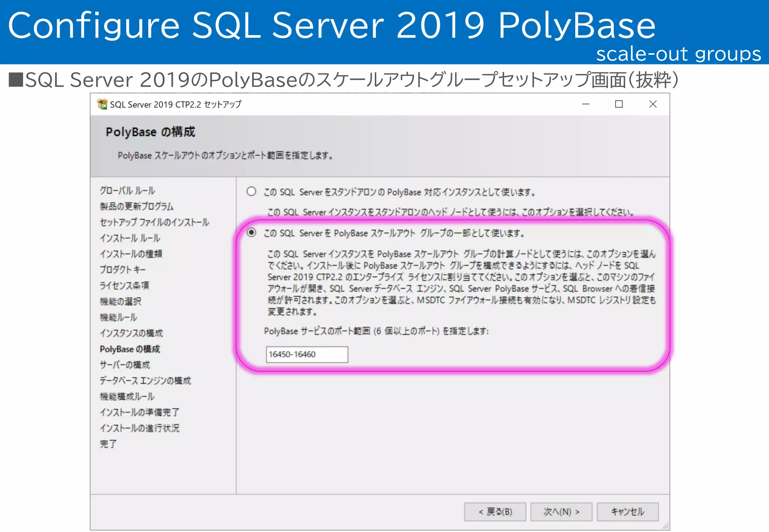The height and width of the screenshot is (532, 769).
Task: Click the standalone option label text
Action: (x=400, y=192)
